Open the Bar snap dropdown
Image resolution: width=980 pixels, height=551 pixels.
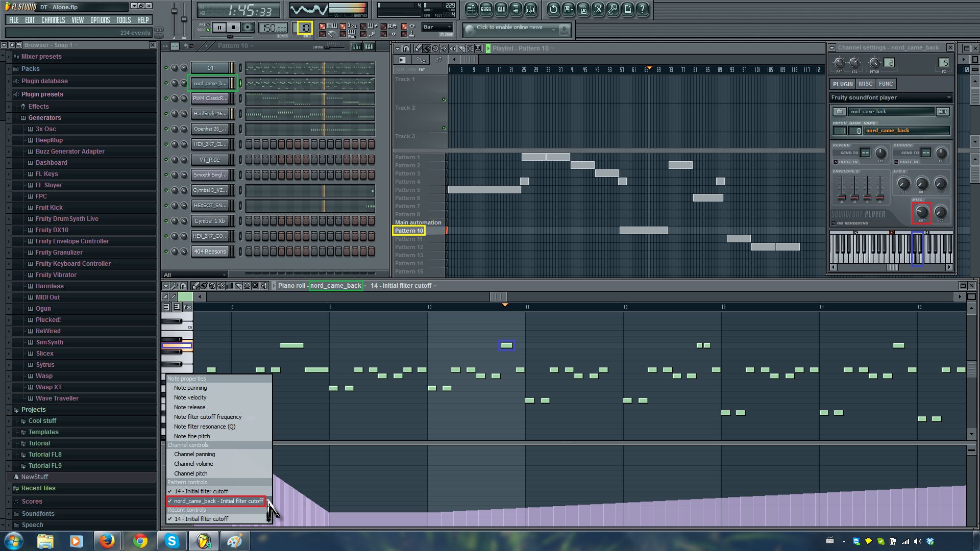[x=437, y=28]
